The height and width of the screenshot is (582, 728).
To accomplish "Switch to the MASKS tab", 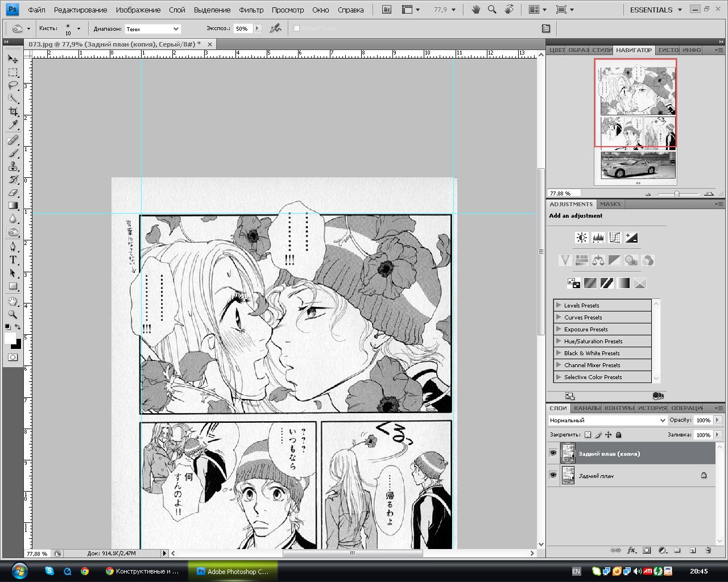I will point(610,204).
